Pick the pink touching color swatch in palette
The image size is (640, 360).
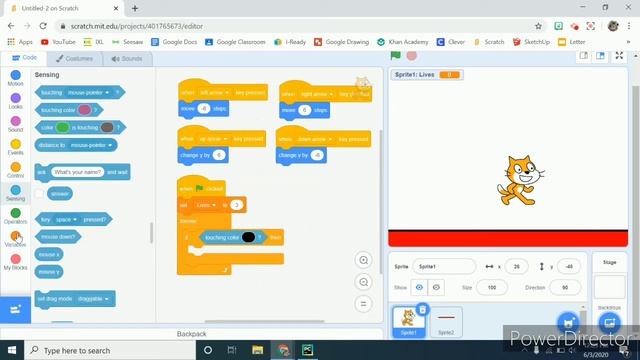[x=84, y=110]
